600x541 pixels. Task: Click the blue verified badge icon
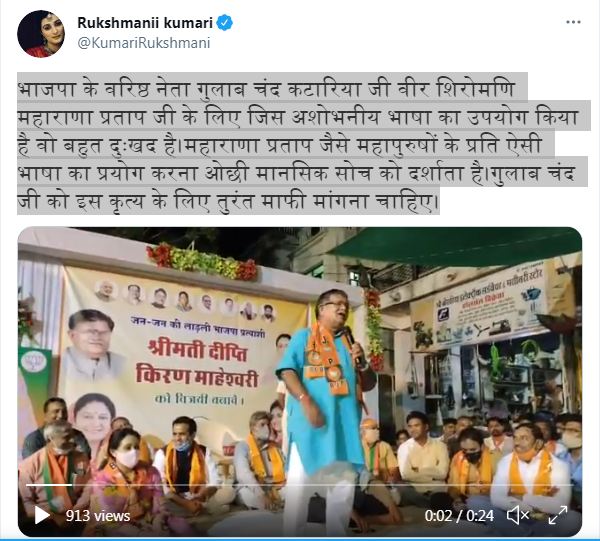225,23
